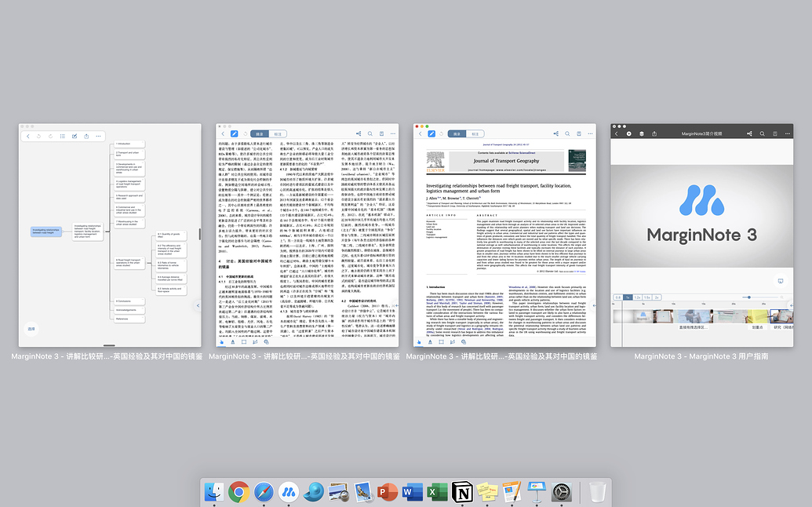Launch Notion from the Dock
Viewport: 812px width, 507px height.
pos(464,492)
